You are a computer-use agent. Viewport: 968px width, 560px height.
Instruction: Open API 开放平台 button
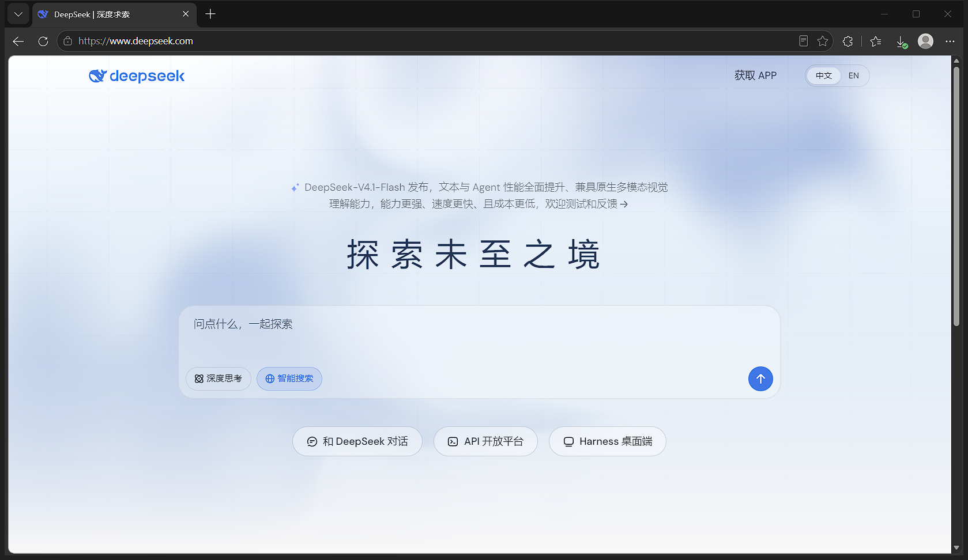click(485, 441)
